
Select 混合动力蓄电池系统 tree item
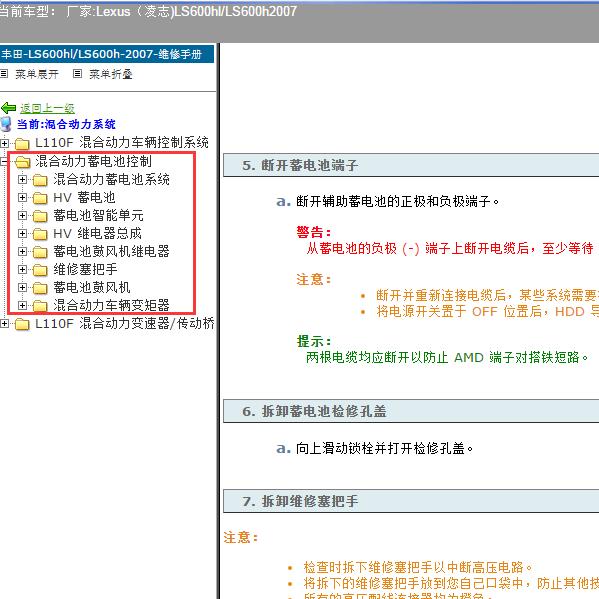pos(112,179)
